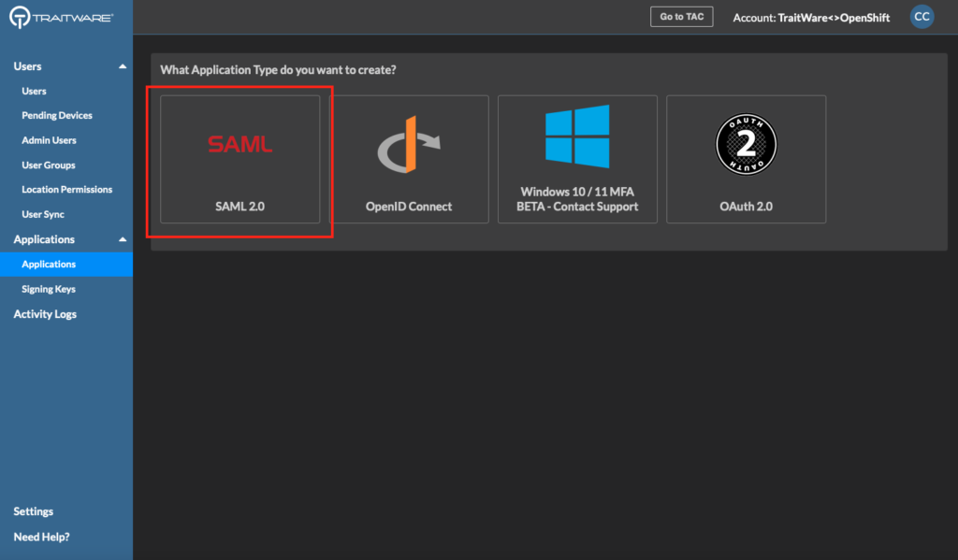Open Location Permissions page
The image size is (958, 560).
67,189
